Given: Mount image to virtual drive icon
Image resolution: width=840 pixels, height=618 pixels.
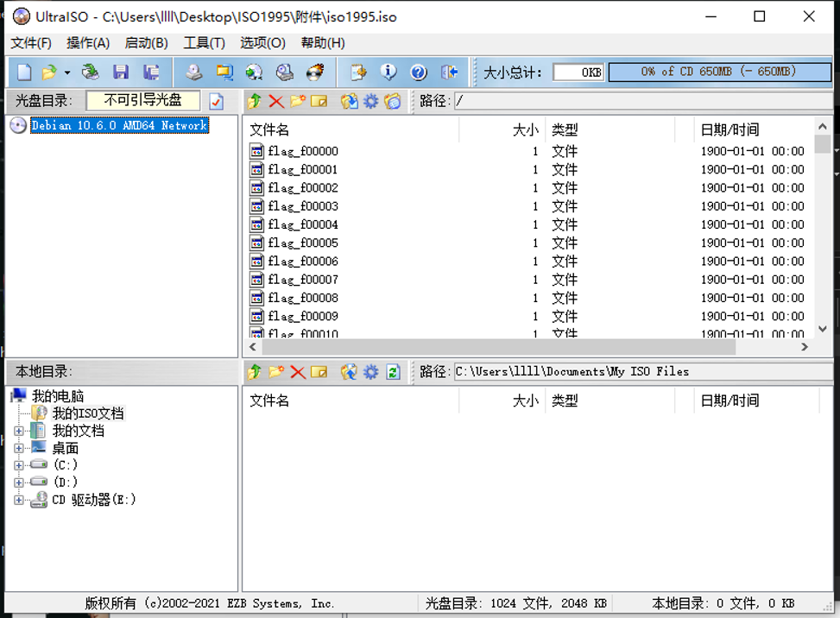Looking at the screenshot, I should (x=285, y=73).
